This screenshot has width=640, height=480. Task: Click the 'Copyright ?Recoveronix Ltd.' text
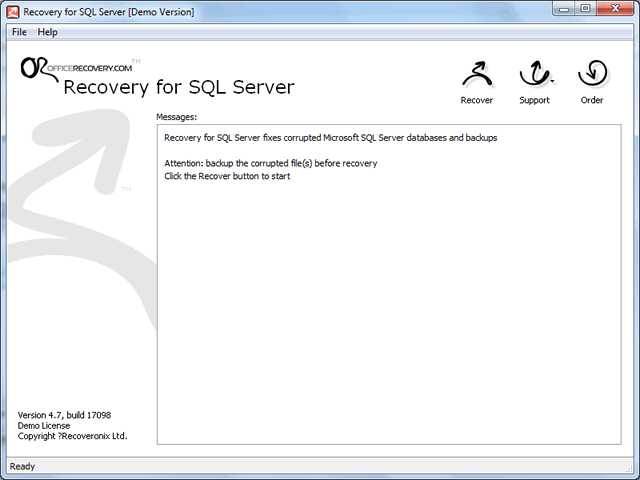[72, 436]
